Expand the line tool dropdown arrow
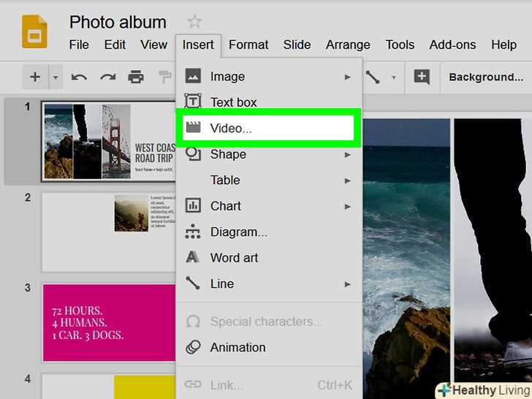Image resolution: width=532 pixels, height=399 pixels. pyautogui.click(x=394, y=77)
